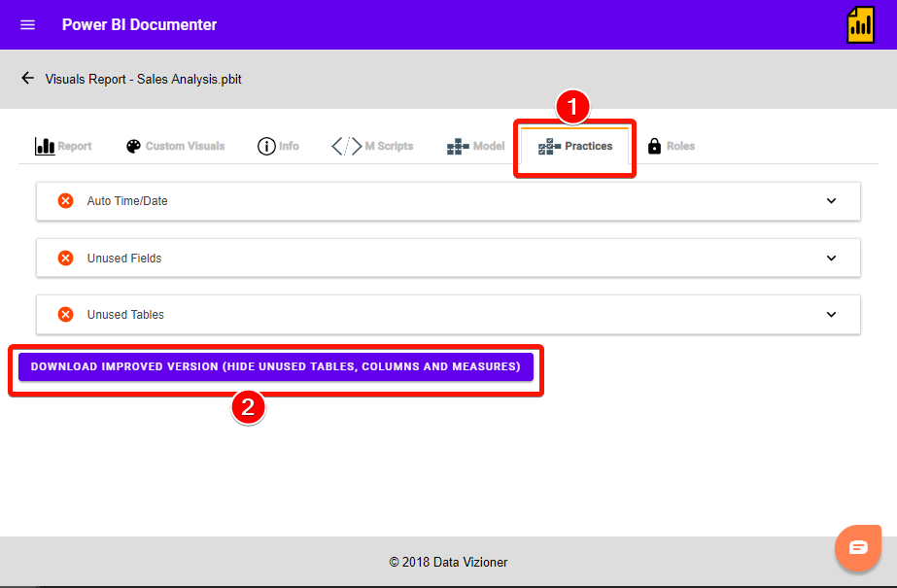
Task: Open the hamburger navigation menu
Action: click(27, 24)
